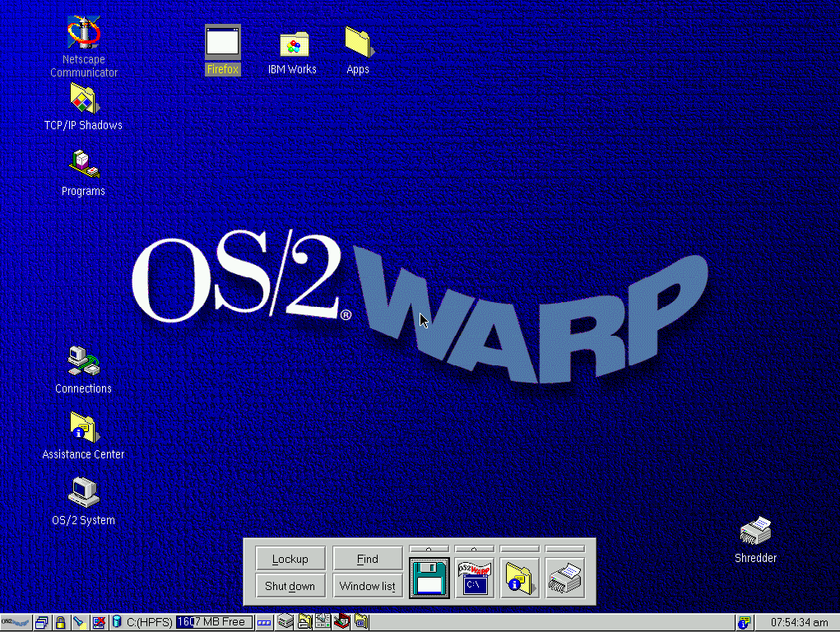
Task: Click the printer folder icon in WarpCenter tray
Action: (305, 622)
